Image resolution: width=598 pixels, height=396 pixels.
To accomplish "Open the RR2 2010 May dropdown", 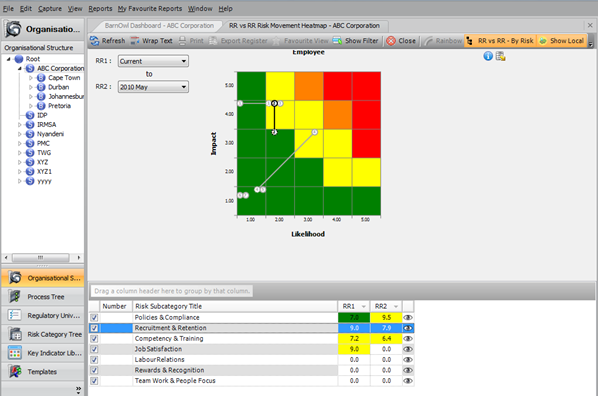I will 153,87.
